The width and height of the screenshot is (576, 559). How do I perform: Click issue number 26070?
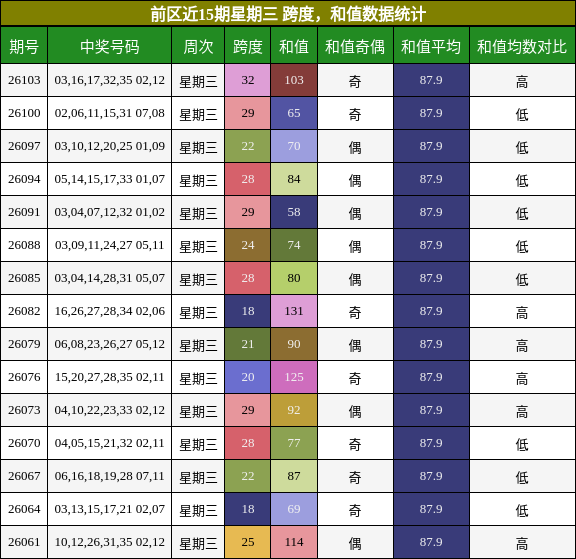[x=24, y=443]
